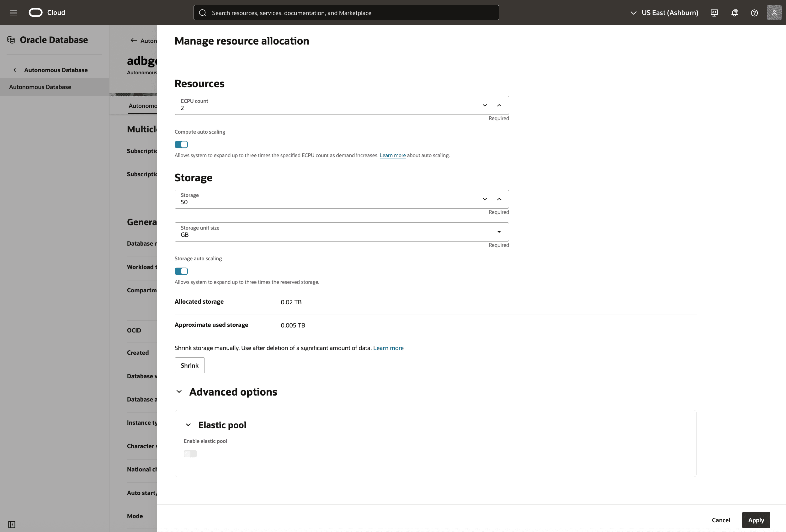The height and width of the screenshot is (532, 786).
Task: Apply the resource allocation changes
Action: coord(756,520)
